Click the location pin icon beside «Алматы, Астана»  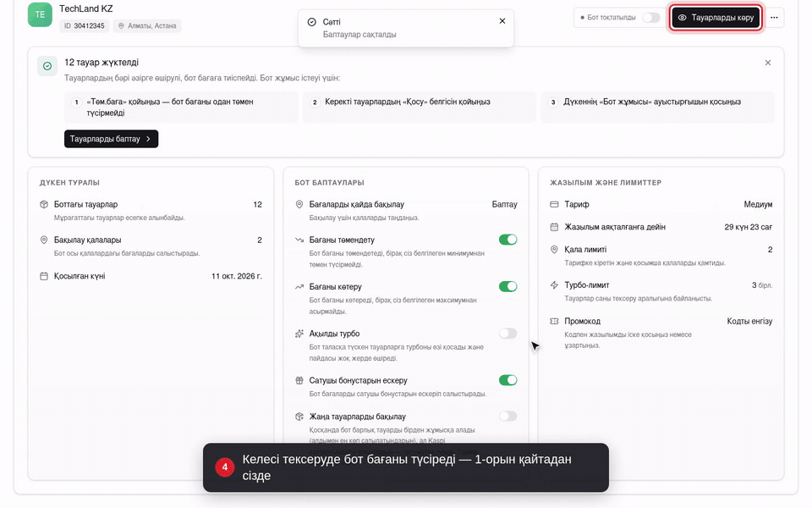(121, 26)
